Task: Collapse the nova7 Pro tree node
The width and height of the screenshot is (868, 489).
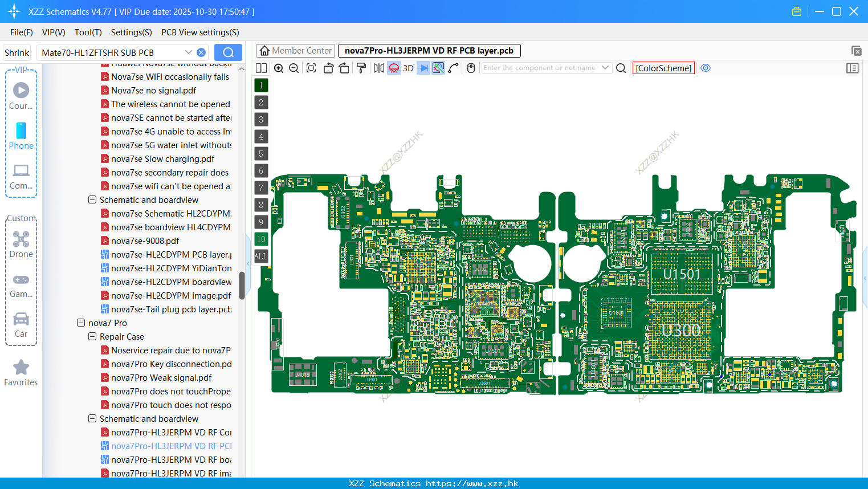Action: 81,323
